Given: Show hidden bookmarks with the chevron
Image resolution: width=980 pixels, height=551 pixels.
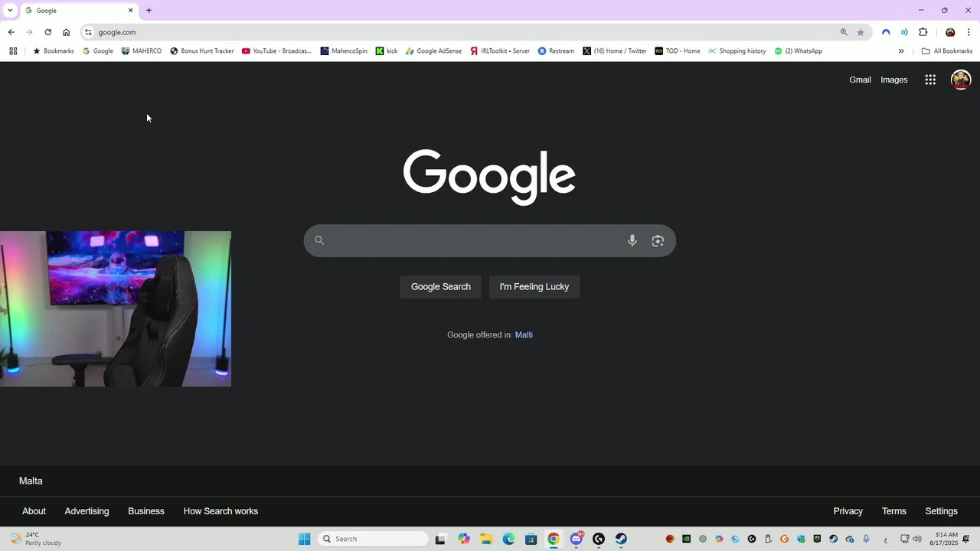Looking at the screenshot, I should tap(901, 51).
